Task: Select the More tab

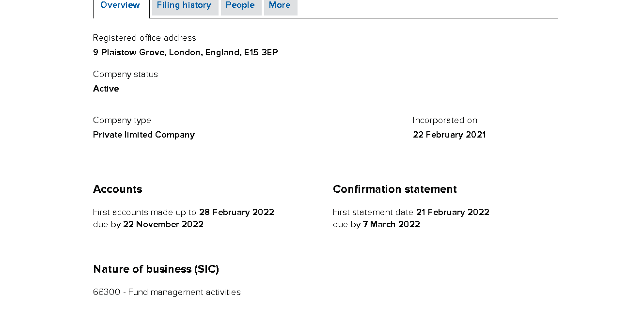Action: [x=280, y=5]
